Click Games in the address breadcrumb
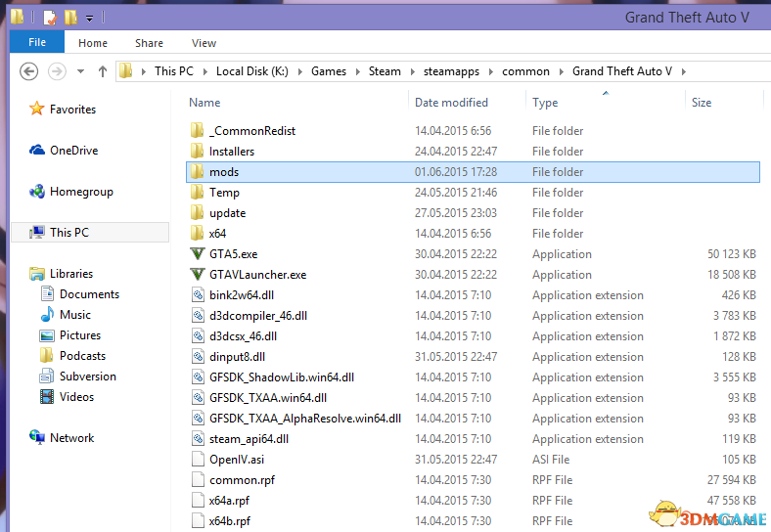The width and height of the screenshot is (771, 532). pyautogui.click(x=329, y=71)
